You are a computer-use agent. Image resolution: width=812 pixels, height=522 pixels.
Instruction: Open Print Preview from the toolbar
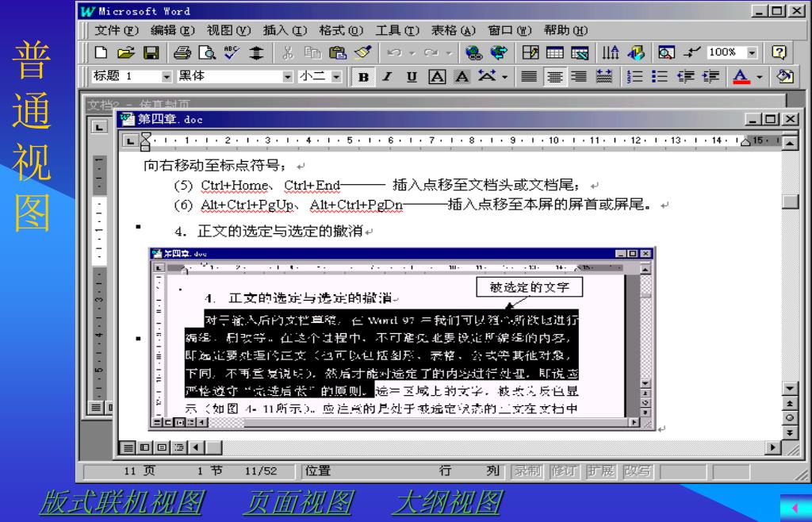tap(207, 52)
